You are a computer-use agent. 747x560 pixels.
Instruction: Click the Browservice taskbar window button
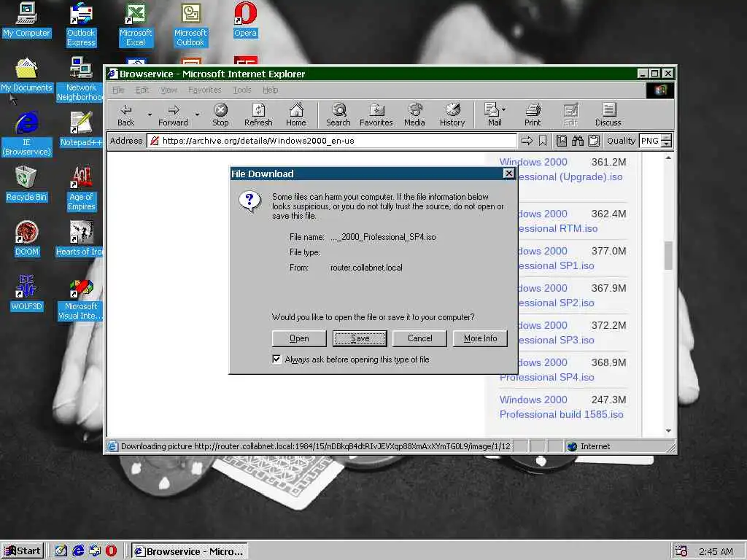pos(190,551)
